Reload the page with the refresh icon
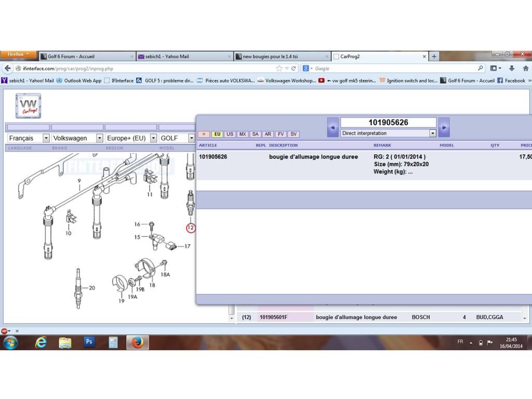 (x=294, y=69)
